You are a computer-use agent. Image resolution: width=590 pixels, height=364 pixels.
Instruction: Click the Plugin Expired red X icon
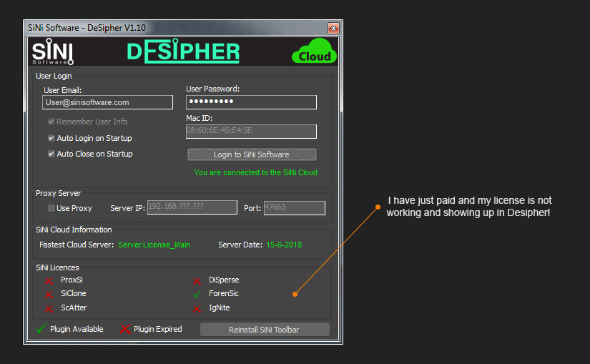125,329
